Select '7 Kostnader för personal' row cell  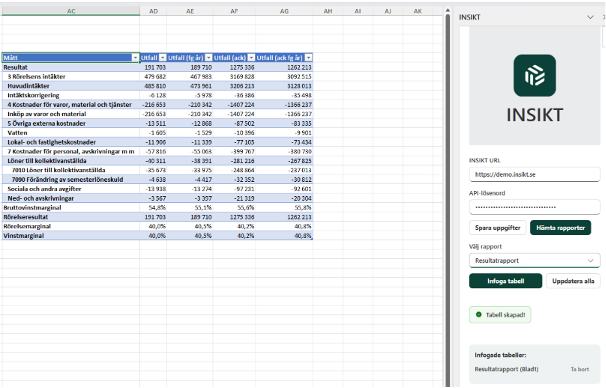[x=71, y=151]
